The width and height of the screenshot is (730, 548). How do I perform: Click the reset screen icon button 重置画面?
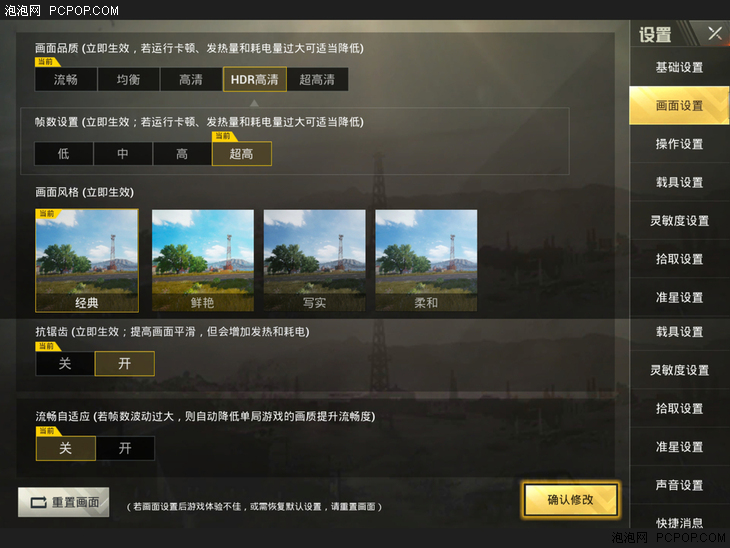click(x=64, y=502)
